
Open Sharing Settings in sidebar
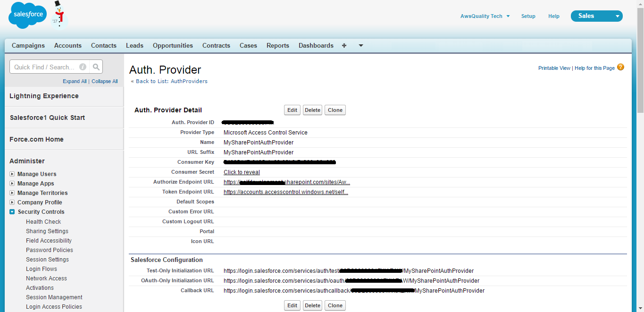tap(47, 231)
